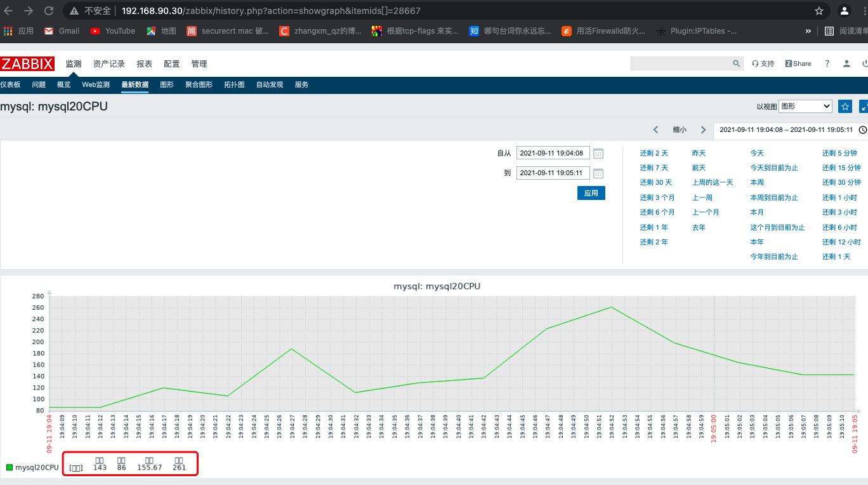Open the Gmail bookmark
This screenshot has height=485, width=868.
62,30
